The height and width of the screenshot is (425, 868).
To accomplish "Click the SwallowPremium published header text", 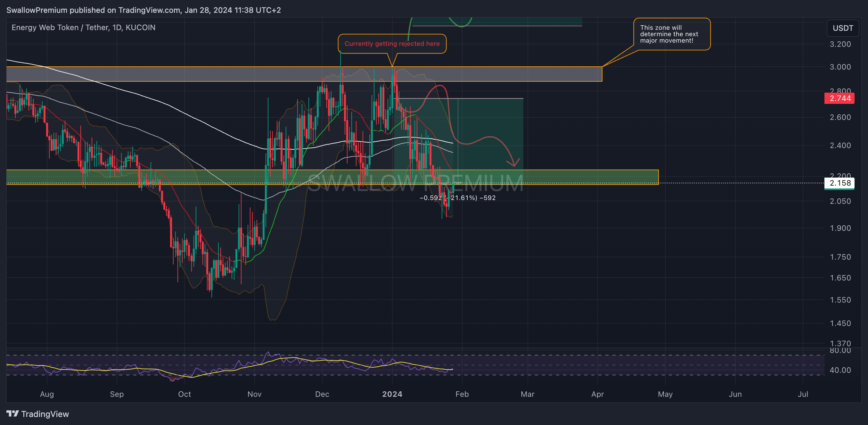I will [x=143, y=10].
